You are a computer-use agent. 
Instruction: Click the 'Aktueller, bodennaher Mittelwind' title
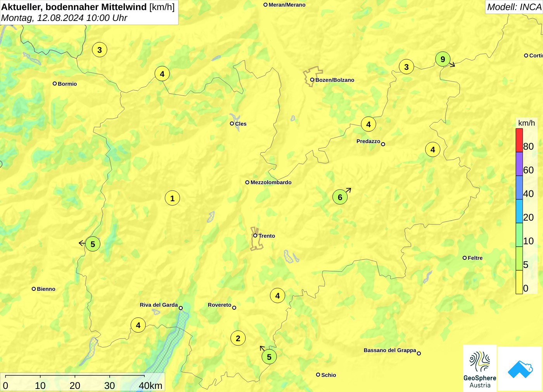[x=74, y=7]
